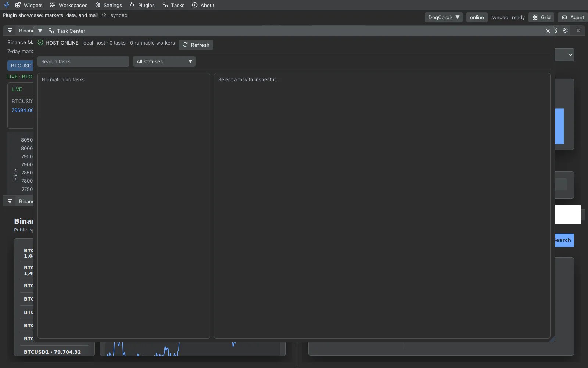Click the BTCUSD1 · 79,704.32 row

pos(53,352)
